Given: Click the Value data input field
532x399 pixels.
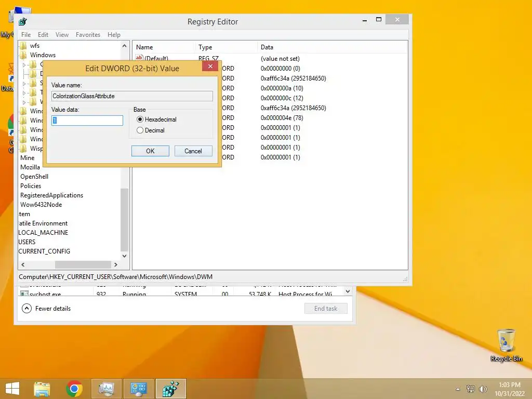Looking at the screenshot, I should (x=87, y=121).
